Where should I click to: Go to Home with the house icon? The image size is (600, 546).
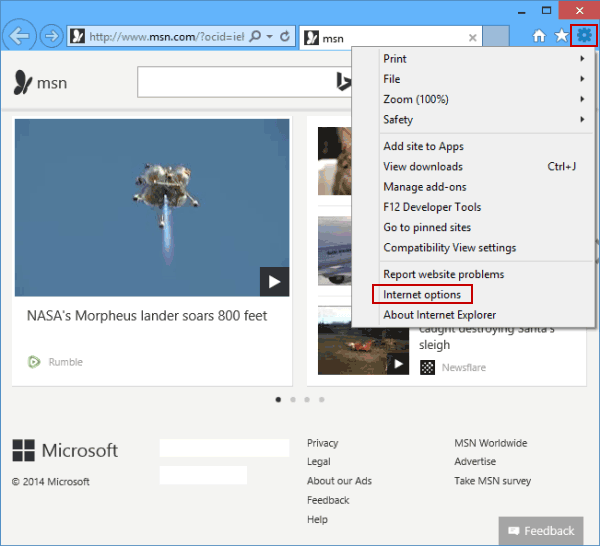click(x=539, y=36)
